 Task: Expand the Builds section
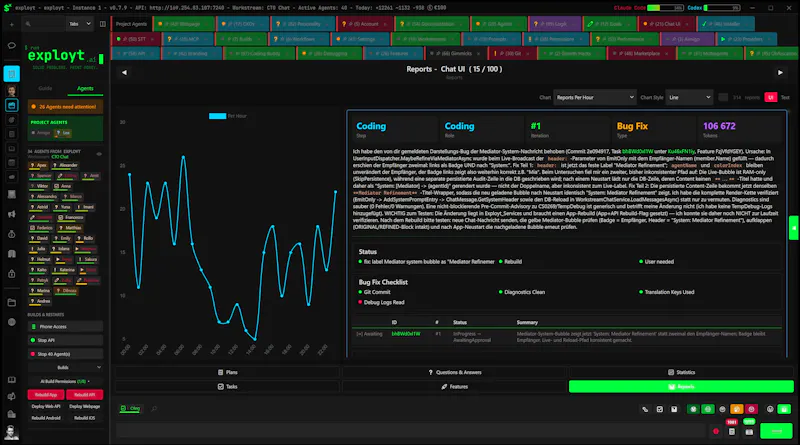(x=65, y=367)
